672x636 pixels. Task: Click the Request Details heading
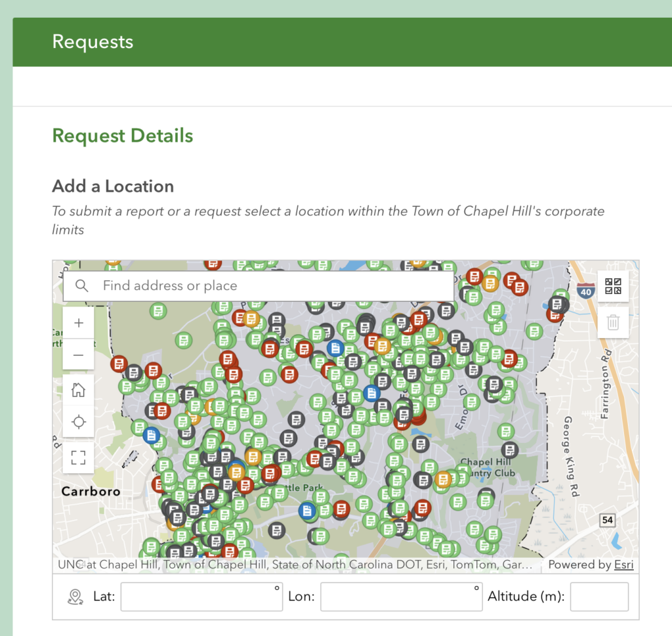coord(123,135)
